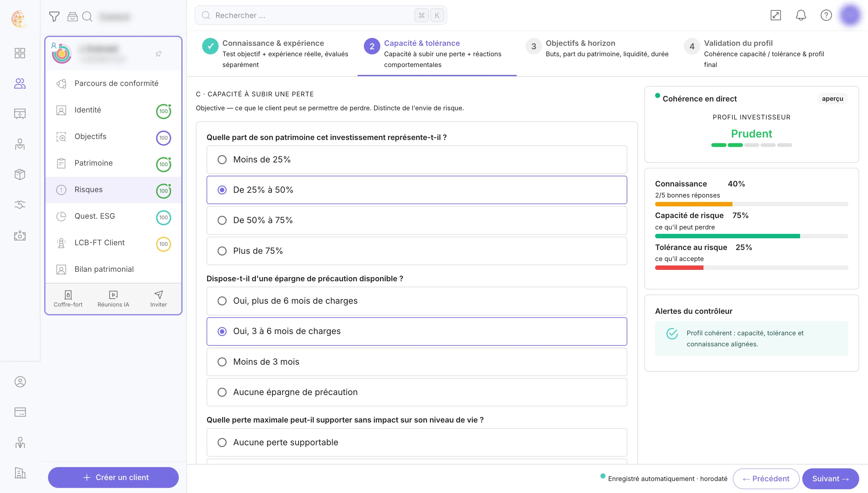
Task: Open clients section in left sidebar
Action: pyautogui.click(x=20, y=83)
